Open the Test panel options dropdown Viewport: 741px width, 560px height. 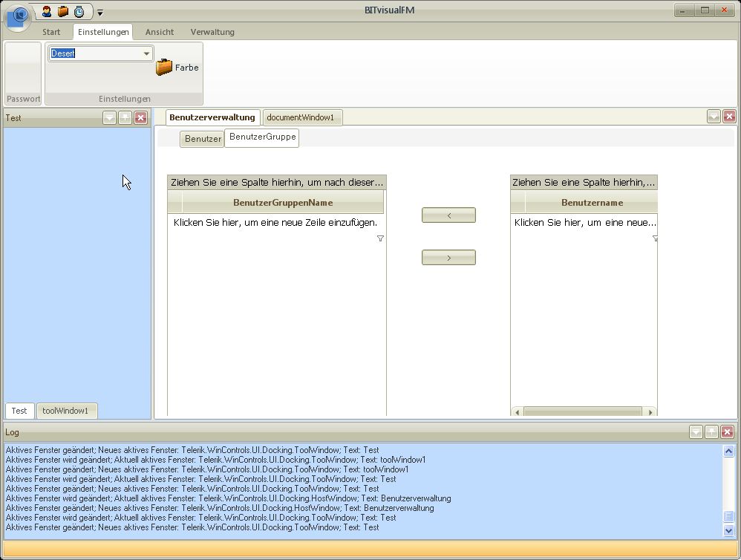point(109,117)
